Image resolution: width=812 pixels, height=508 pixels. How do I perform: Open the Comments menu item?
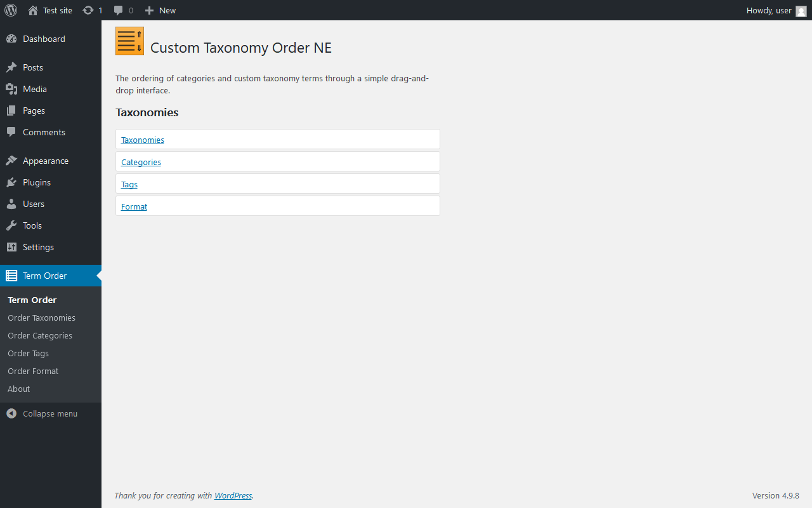pos(44,132)
